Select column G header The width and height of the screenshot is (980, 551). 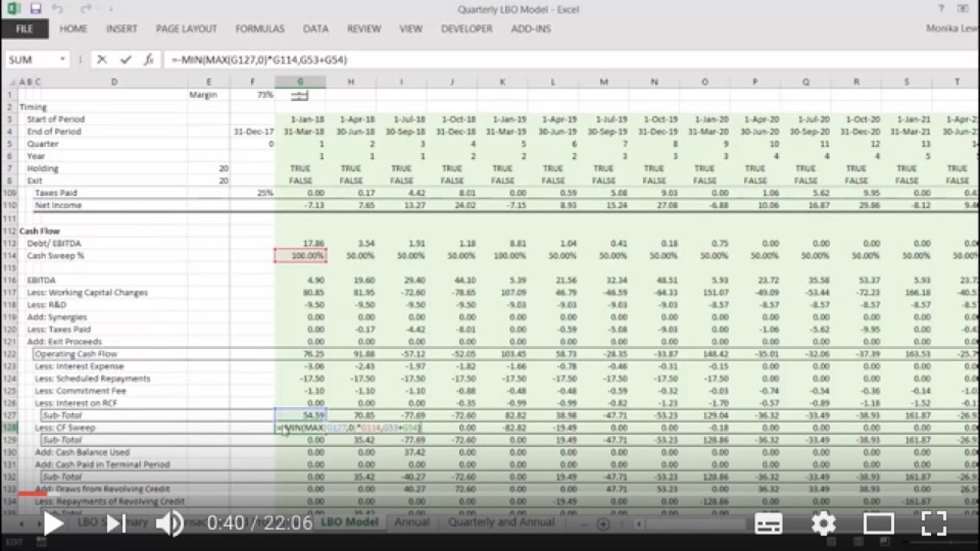coord(300,82)
